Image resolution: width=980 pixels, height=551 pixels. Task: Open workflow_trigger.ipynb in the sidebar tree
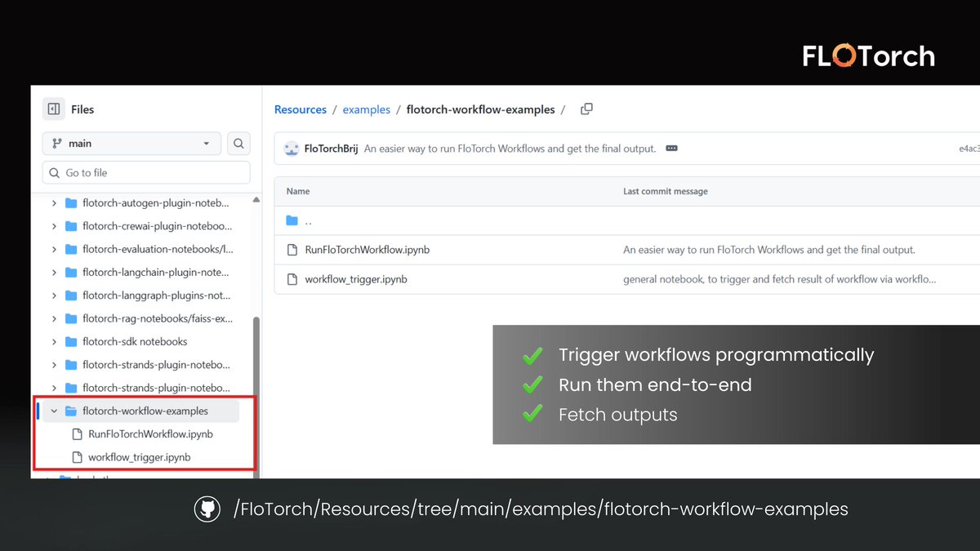pyautogui.click(x=139, y=457)
